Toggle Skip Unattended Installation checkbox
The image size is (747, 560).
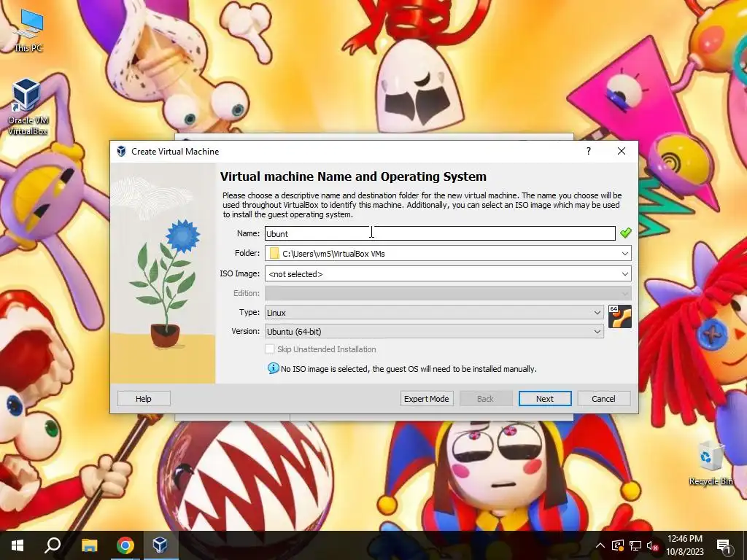[270, 349]
